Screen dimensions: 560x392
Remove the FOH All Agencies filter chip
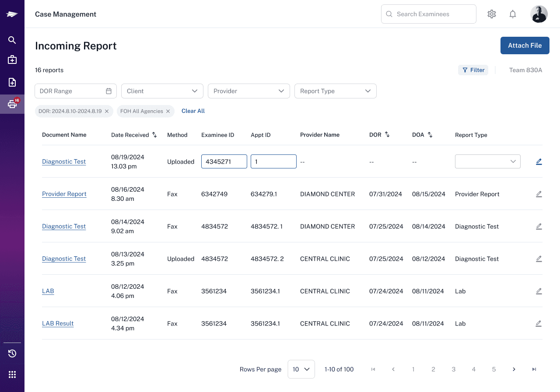(168, 111)
